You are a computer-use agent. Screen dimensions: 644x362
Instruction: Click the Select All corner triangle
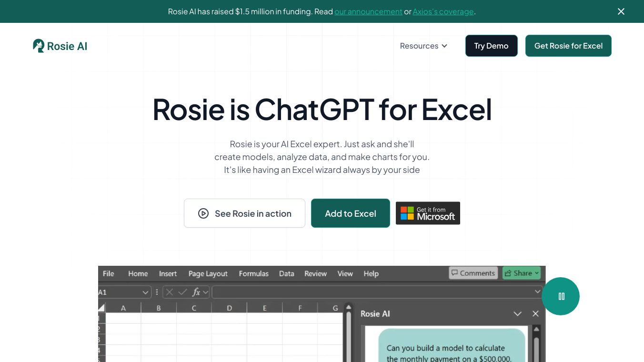(x=101, y=308)
